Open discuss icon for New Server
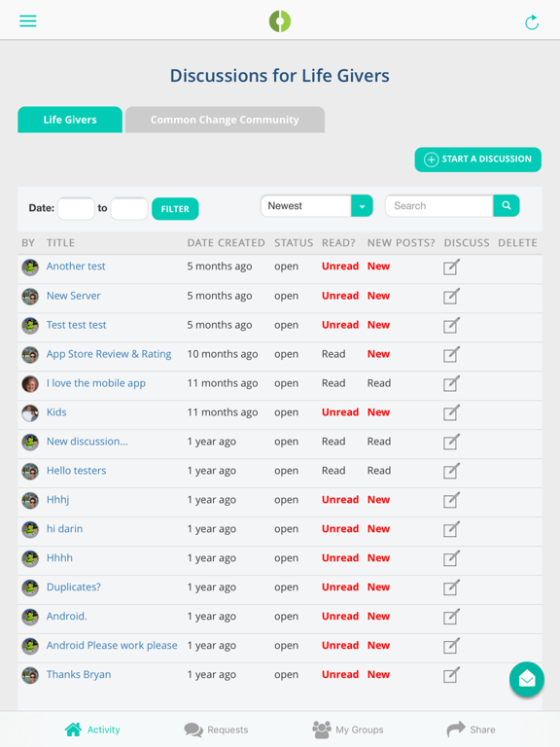Screen dimensions: 560x747 click(451, 296)
